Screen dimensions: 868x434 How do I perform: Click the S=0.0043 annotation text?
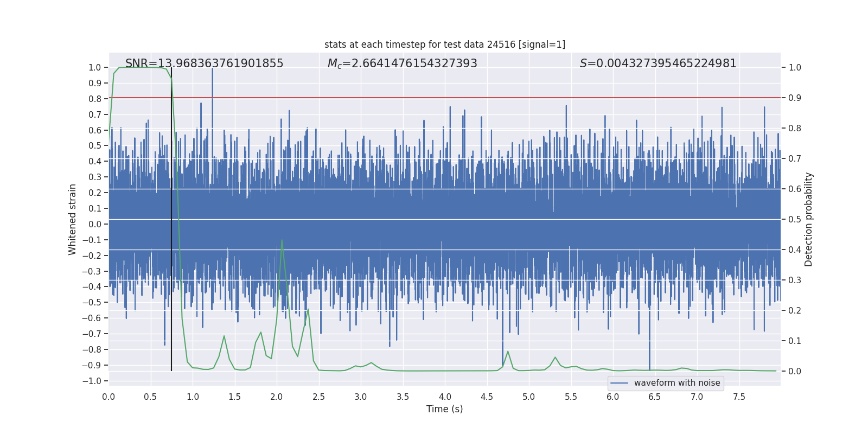point(658,63)
